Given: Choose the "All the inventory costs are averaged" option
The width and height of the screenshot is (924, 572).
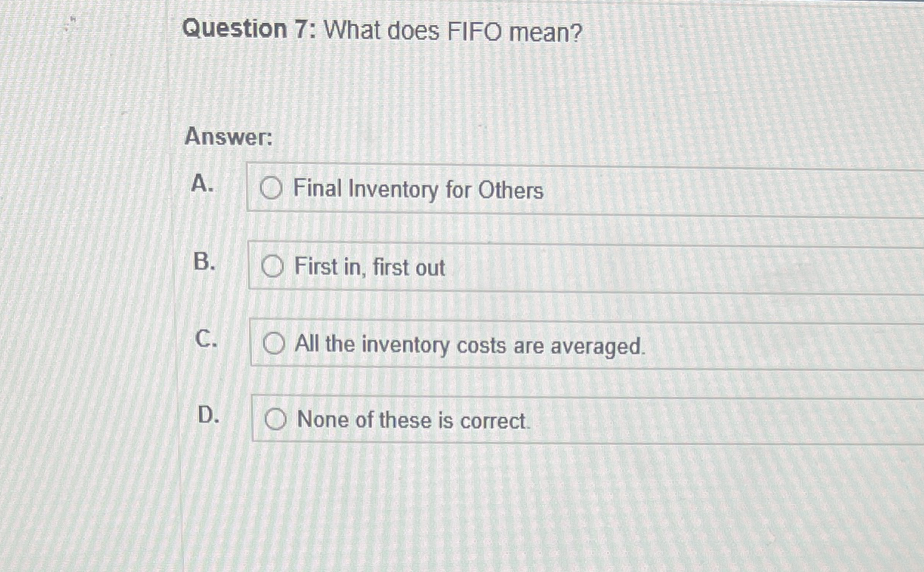Looking at the screenshot, I should pos(275,341).
